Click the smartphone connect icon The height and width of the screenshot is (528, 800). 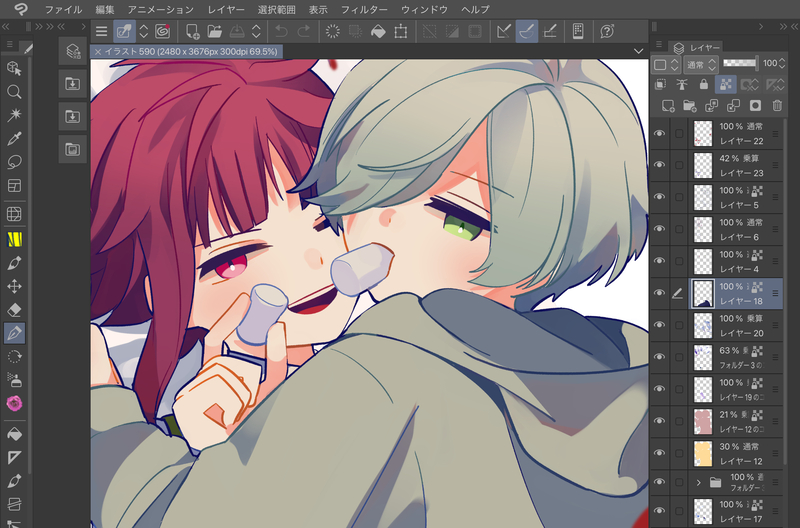[578, 32]
